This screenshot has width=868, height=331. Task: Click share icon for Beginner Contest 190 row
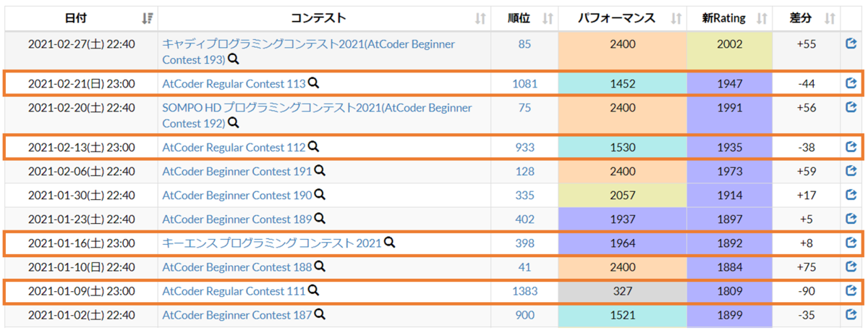pyautogui.click(x=851, y=196)
